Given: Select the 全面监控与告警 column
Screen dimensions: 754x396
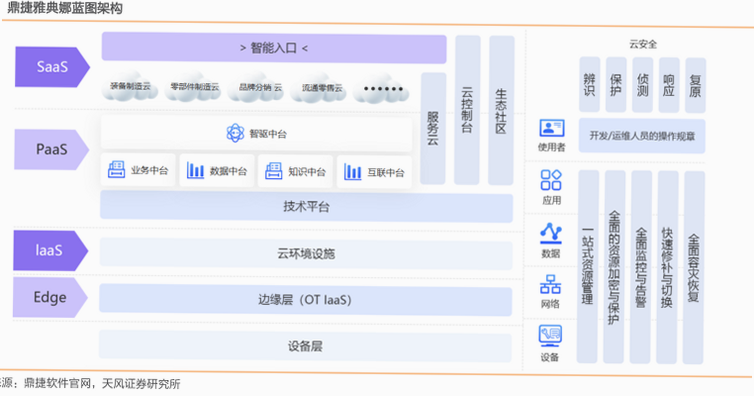Looking at the screenshot, I should coord(641,267).
